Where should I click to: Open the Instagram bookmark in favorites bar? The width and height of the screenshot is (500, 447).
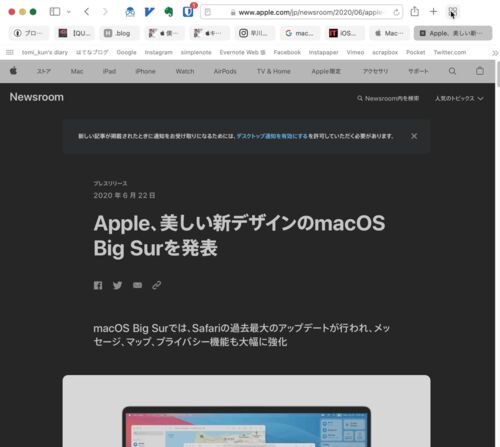pos(158,52)
